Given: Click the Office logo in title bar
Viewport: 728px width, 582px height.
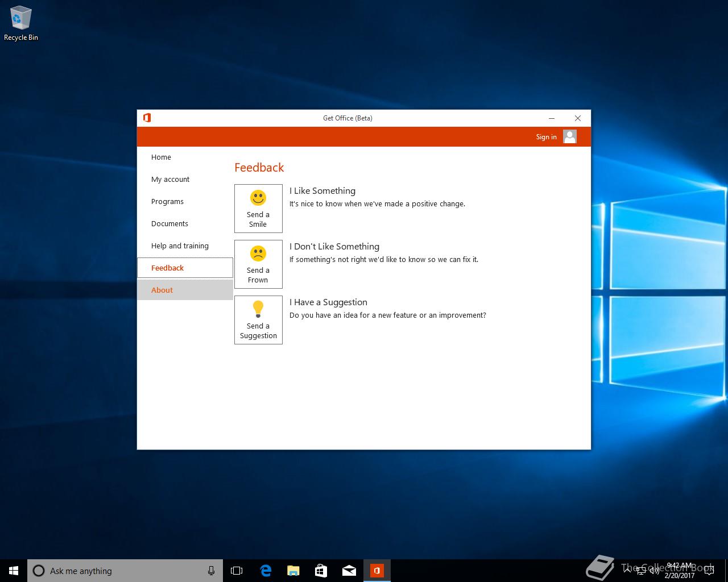Looking at the screenshot, I should click(147, 118).
